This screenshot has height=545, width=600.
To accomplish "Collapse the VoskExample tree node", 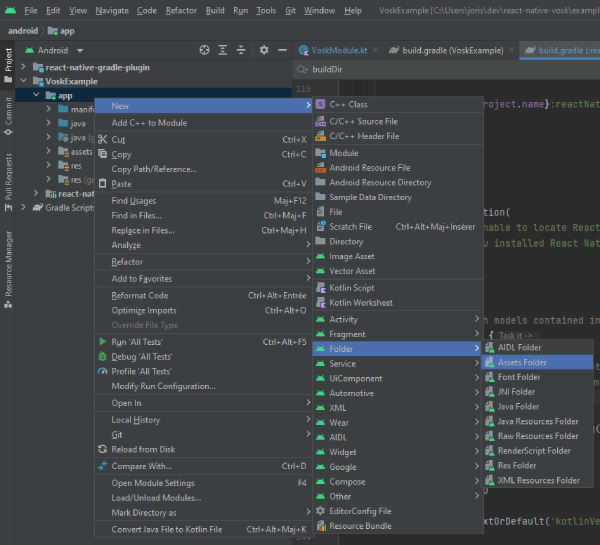I will click(23, 81).
